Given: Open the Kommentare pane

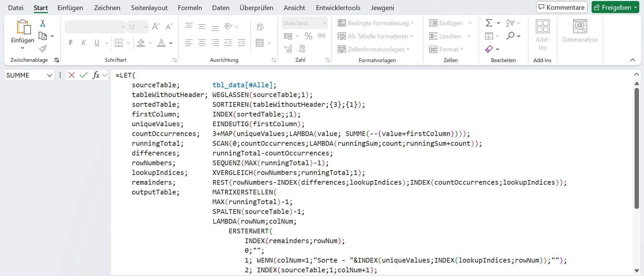Looking at the screenshot, I should pos(562,7).
